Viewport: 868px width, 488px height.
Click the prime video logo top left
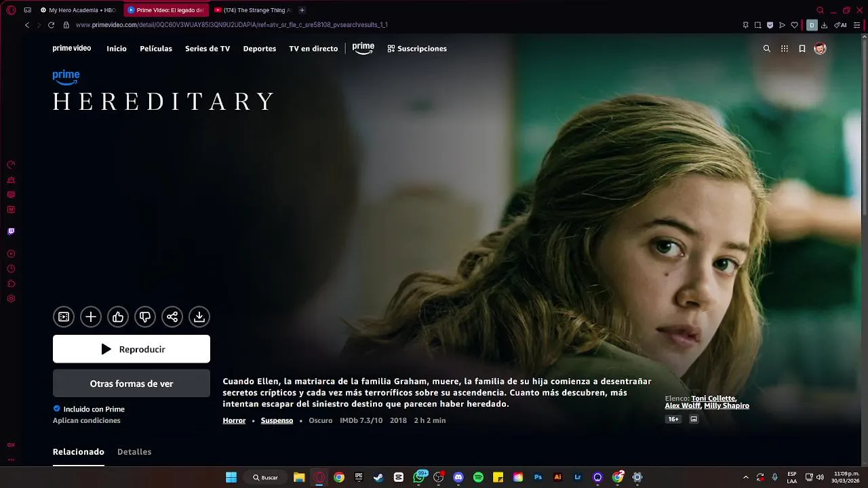[x=72, y=49]
